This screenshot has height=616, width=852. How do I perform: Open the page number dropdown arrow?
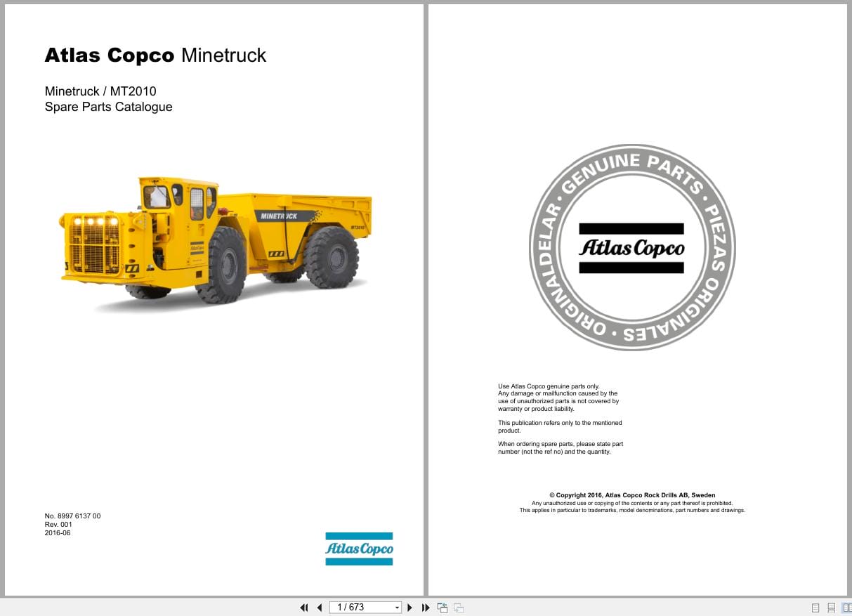point(397,608)
